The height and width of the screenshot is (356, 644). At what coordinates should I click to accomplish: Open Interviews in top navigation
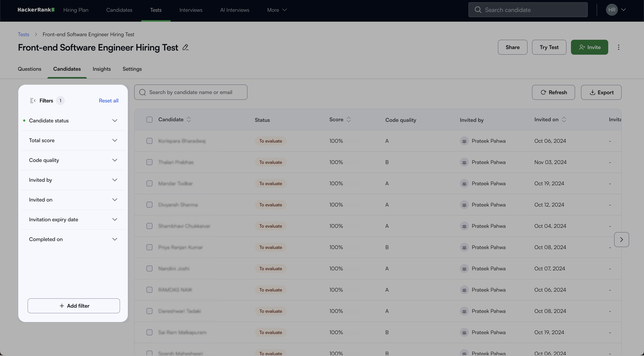coord(191,10)
